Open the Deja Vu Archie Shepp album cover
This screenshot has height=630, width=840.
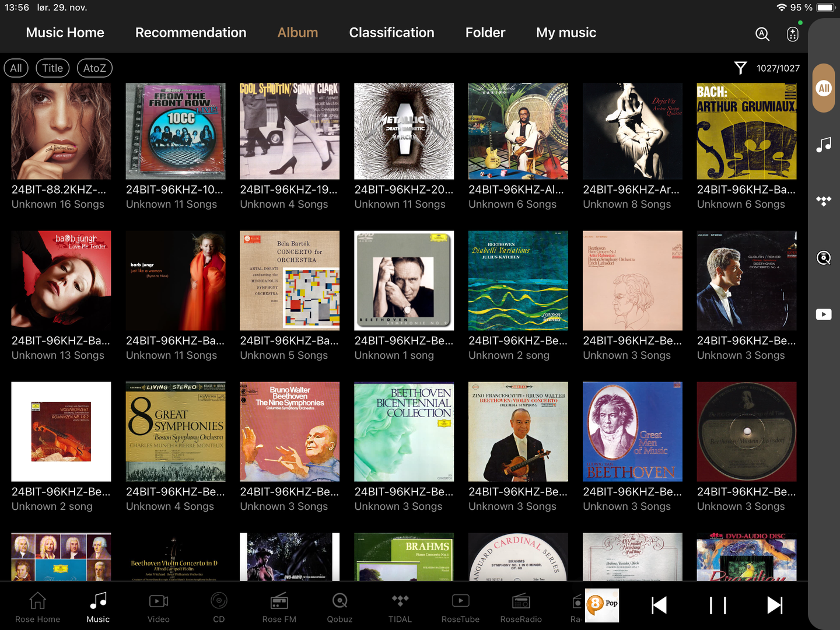tap(632, 131)
